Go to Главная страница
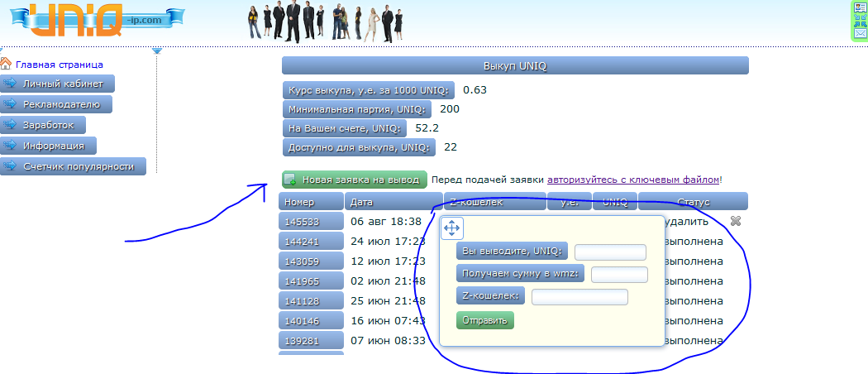The image size is (868, 374). [60, 65]
